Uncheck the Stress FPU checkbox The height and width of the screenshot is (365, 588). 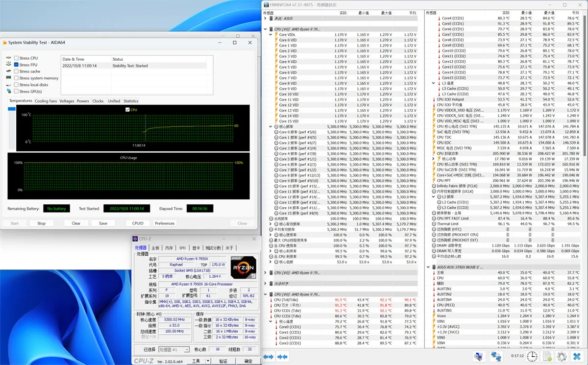(x=16, y=65)
